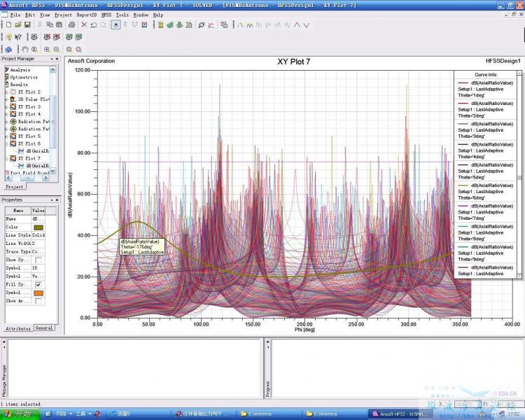Switch to the General properties tab
Screen dimensions: 525x420
(x=44, y=328)
